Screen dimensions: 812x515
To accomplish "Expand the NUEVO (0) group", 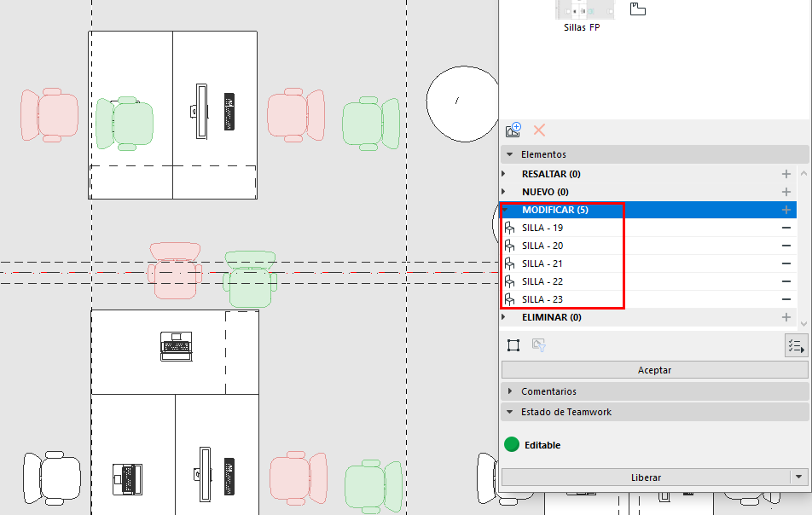I will (503, 192).
